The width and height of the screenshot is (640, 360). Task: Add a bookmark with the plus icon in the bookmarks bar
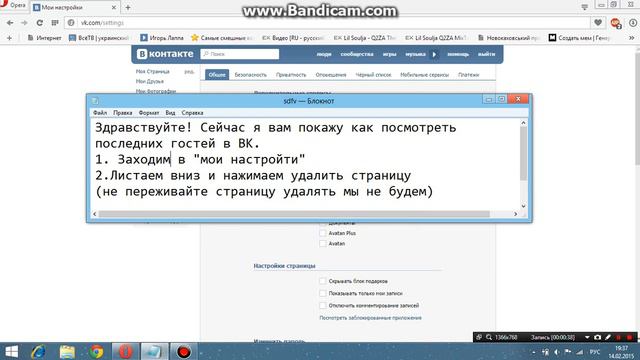coord(9,38)
